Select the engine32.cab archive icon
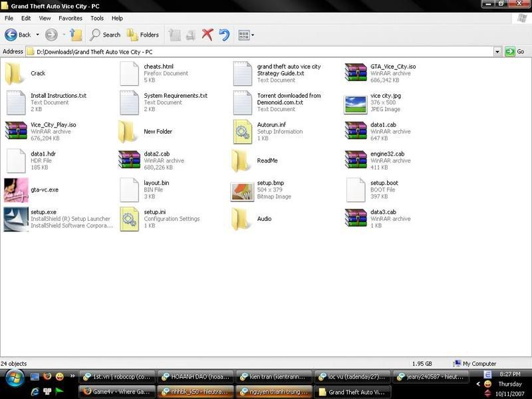 pos(356,160)
